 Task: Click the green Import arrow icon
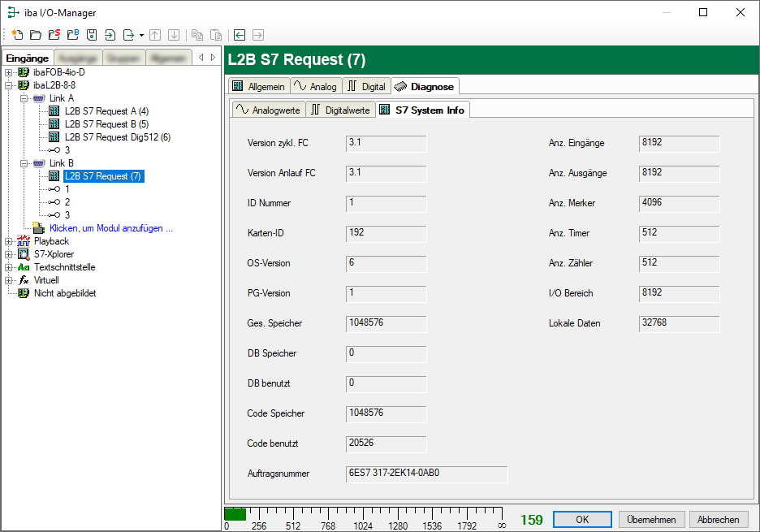110,35
